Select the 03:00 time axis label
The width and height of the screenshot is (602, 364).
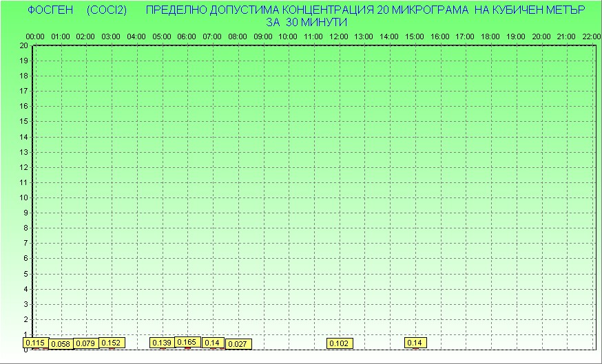tap(111, 37)
